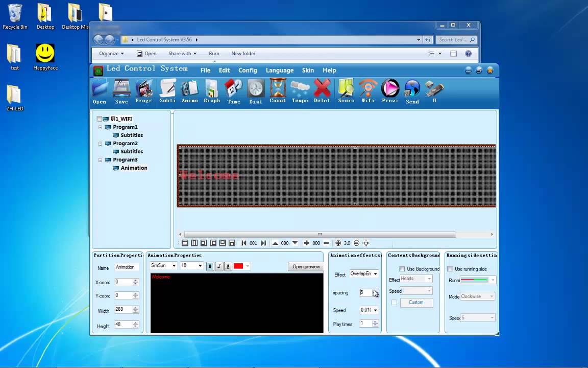This screenshot has width=588, height=368.
Task: Zoom in the LED canvas view
Action: tap(338, 243)
